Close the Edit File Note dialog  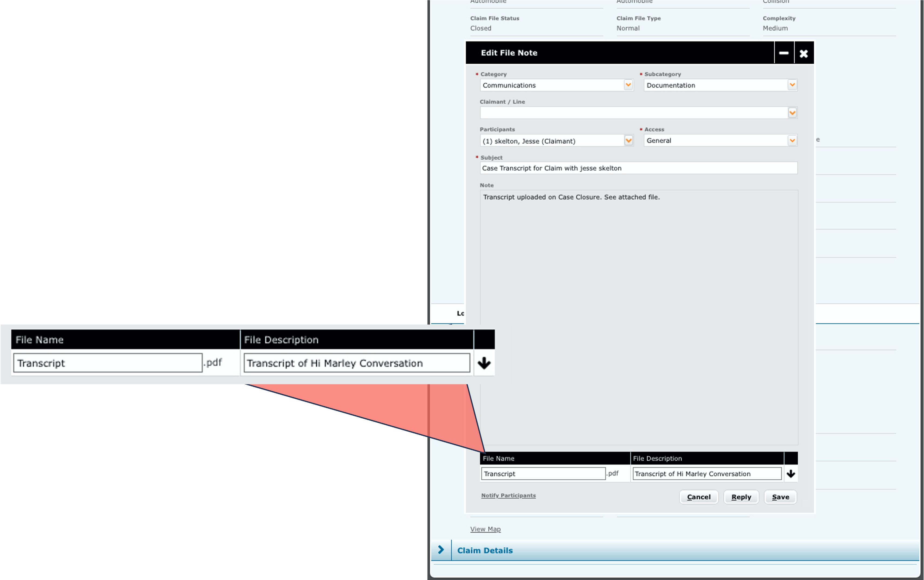coord(804,53)
